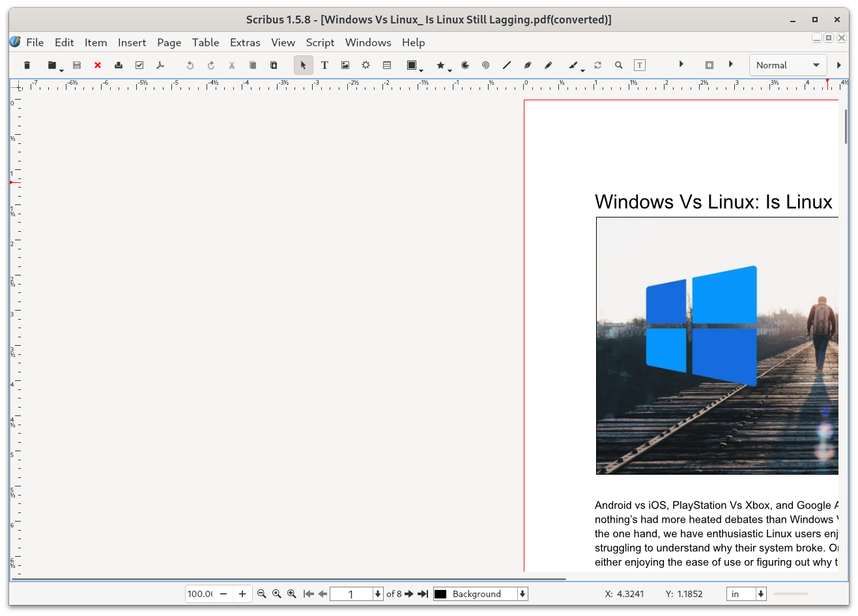
Task: Toggle the Insert Arc tool
Action: [465, 65]
